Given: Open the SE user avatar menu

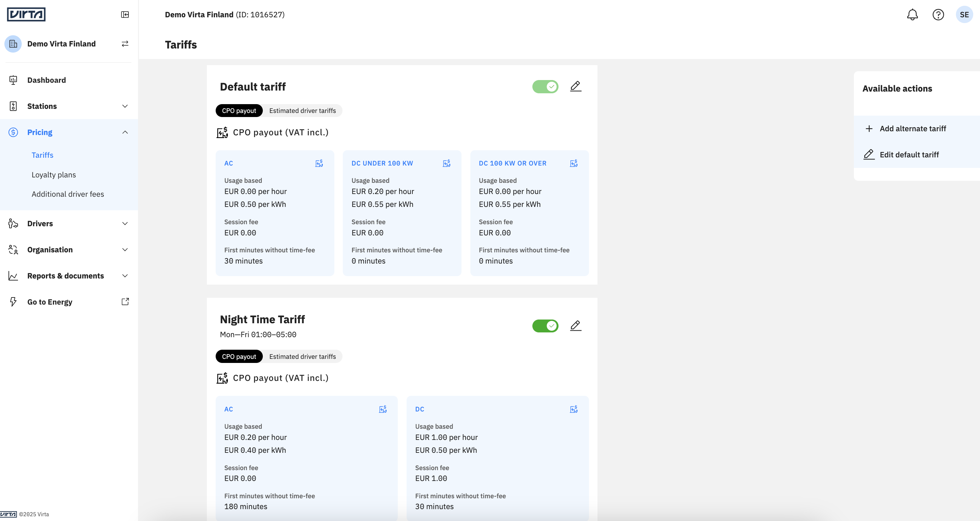Looking at the screenshot, I should (x=964, y=15).
